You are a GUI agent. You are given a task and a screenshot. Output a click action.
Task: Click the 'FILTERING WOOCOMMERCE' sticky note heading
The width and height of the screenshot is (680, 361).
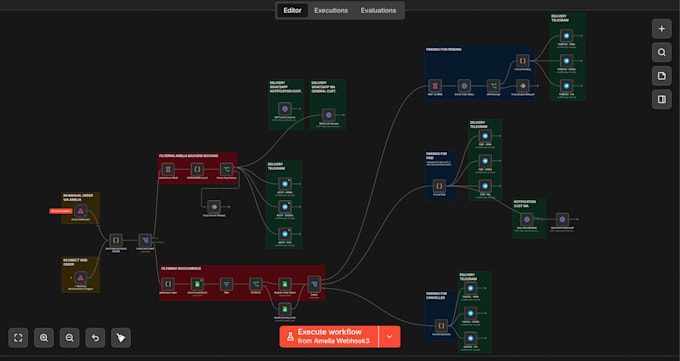181,269
